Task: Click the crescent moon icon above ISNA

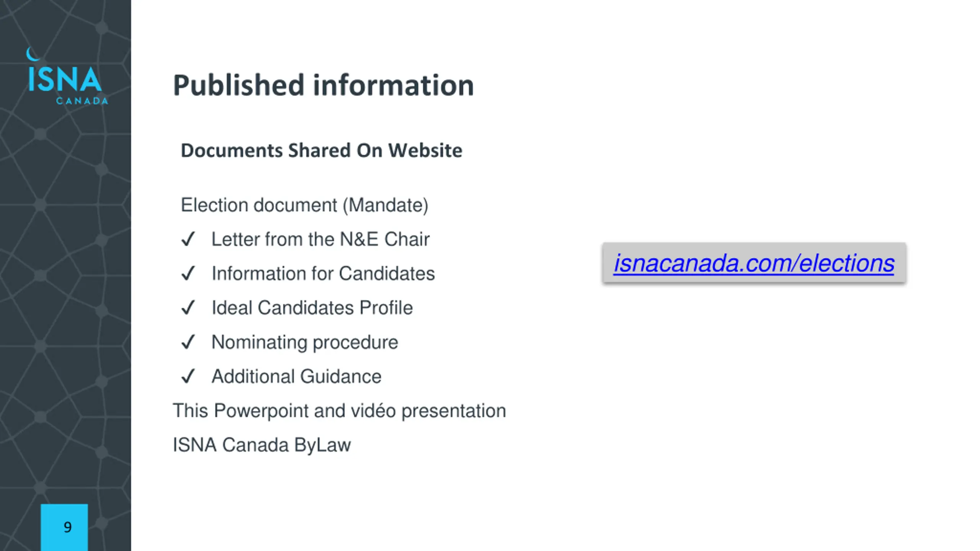Action: click(x=33, y=54)
